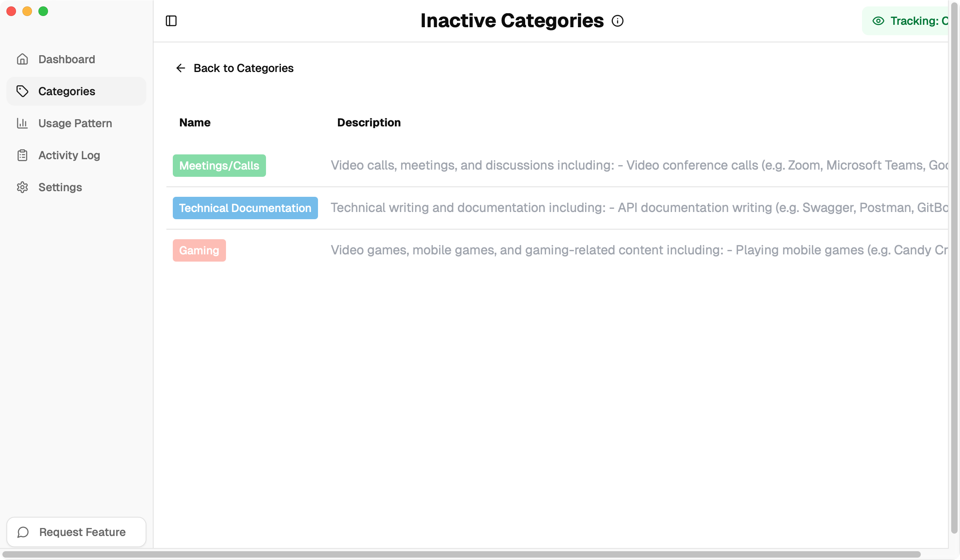Toggle tracking status via the Tracking badge
This screenshot has height=560, width=960.
(916, 21)
